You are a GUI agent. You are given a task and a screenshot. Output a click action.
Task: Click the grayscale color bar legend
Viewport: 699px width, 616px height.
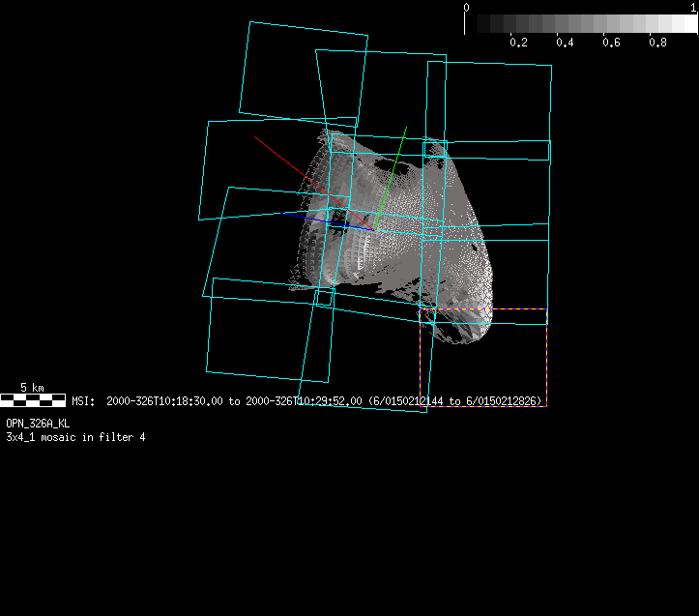(580, 24)
